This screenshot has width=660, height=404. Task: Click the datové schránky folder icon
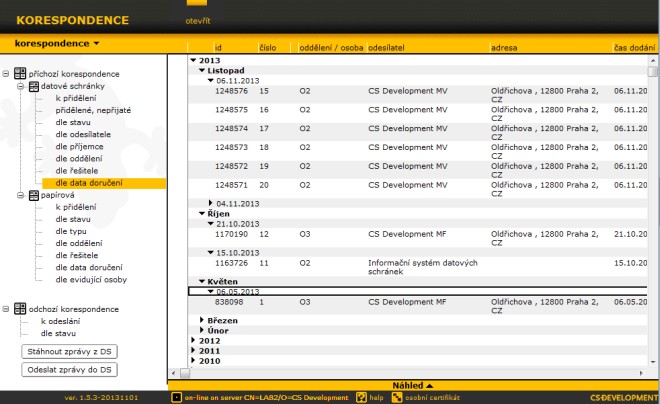click(33, 86)
